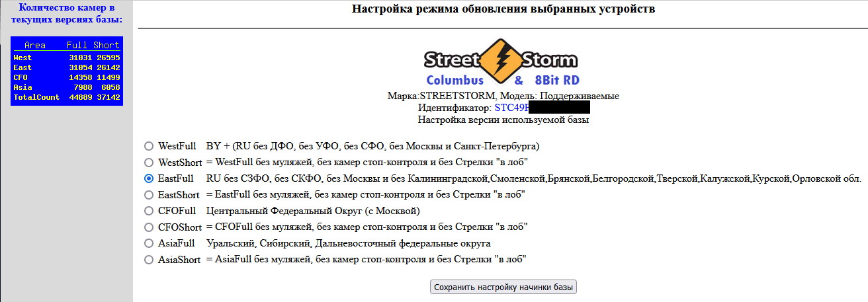Click the Центральный Федеральный Округ (с Москвой) description
This screenshot has height=302, width=868.
(313, 211)
